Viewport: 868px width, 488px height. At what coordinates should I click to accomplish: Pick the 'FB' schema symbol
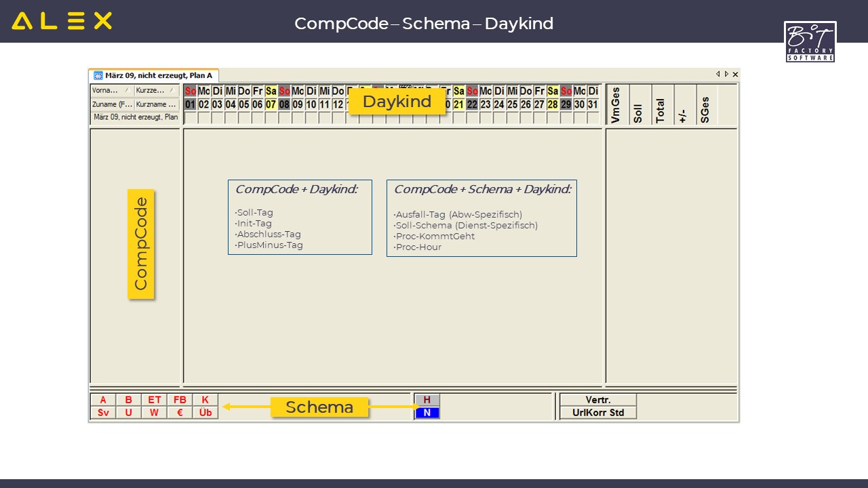180,400
